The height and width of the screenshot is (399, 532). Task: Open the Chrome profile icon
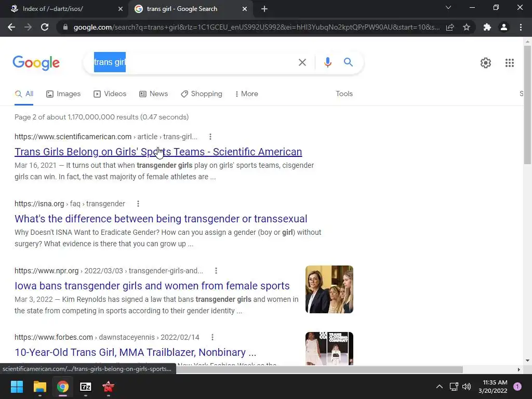pyautogui.click(x=504, y=27)
